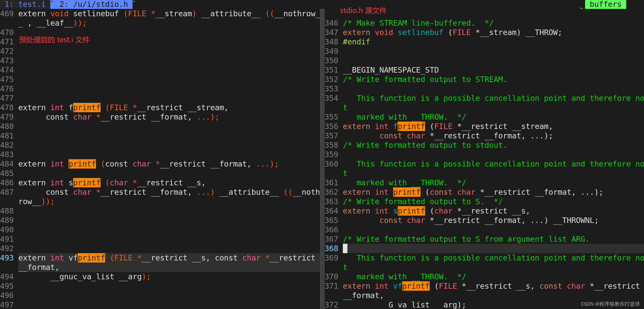The image size is (644, 309).
Task: Click setlinebuf in left pane line 469
Action: [x=96, y=14]
